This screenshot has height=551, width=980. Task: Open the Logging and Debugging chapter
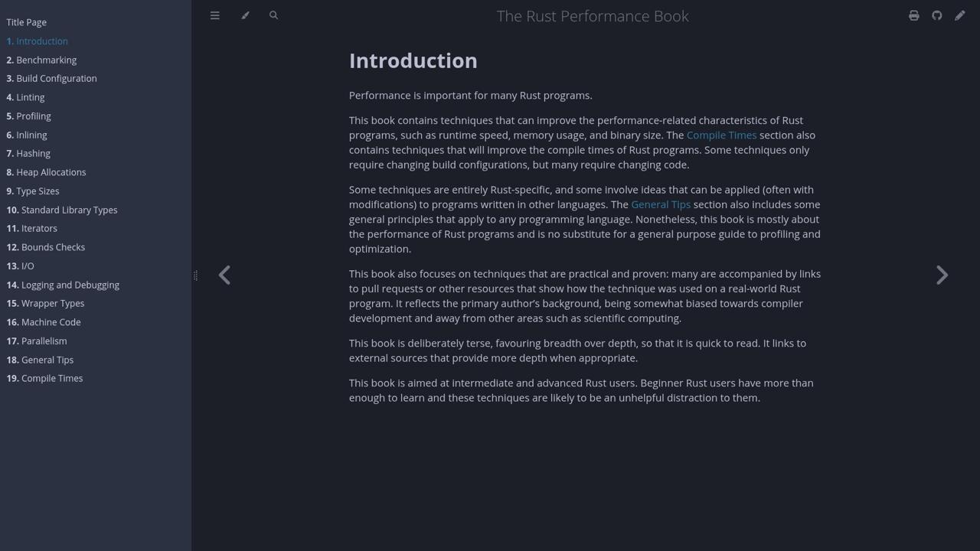click(x=70, y=285)
